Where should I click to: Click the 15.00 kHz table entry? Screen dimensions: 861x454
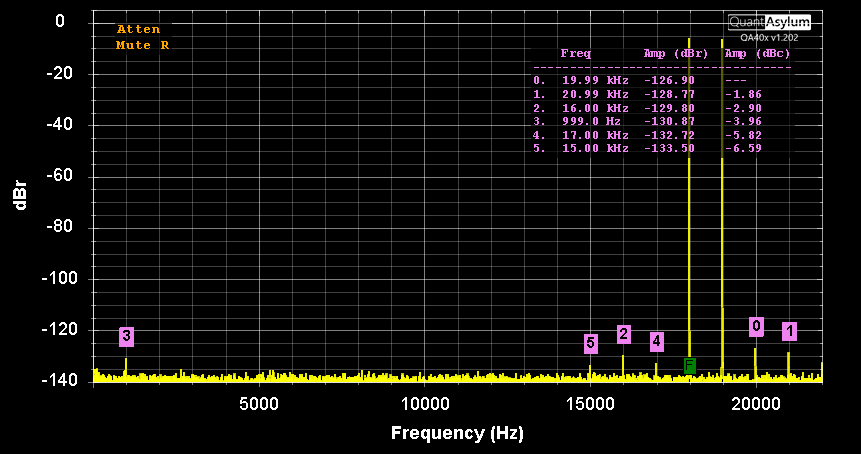tap(595, 148)
